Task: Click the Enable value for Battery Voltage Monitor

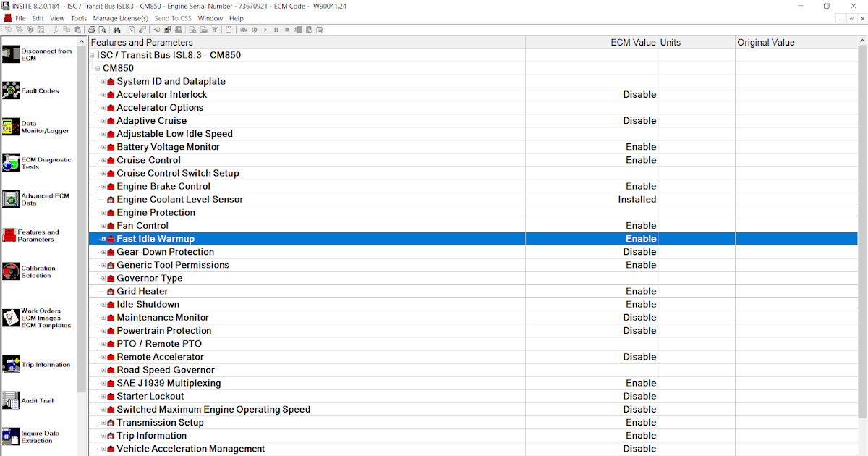Action: (x=641, y=147)
